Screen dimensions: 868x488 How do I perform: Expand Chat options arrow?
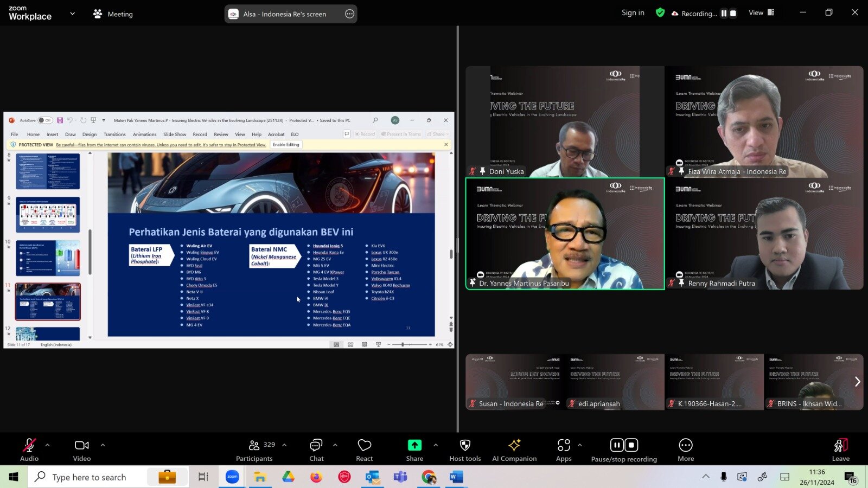[335, 445]
